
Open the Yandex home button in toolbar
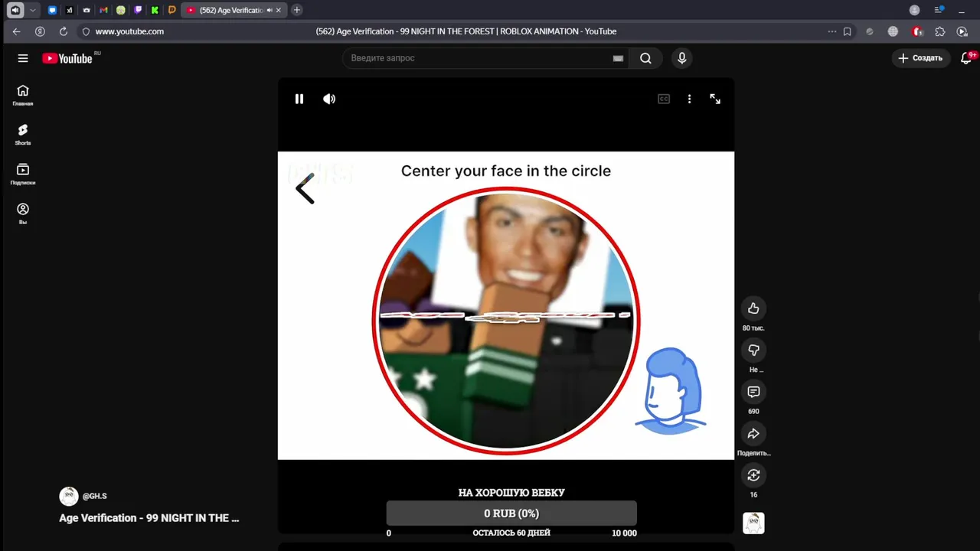point(40,31)
